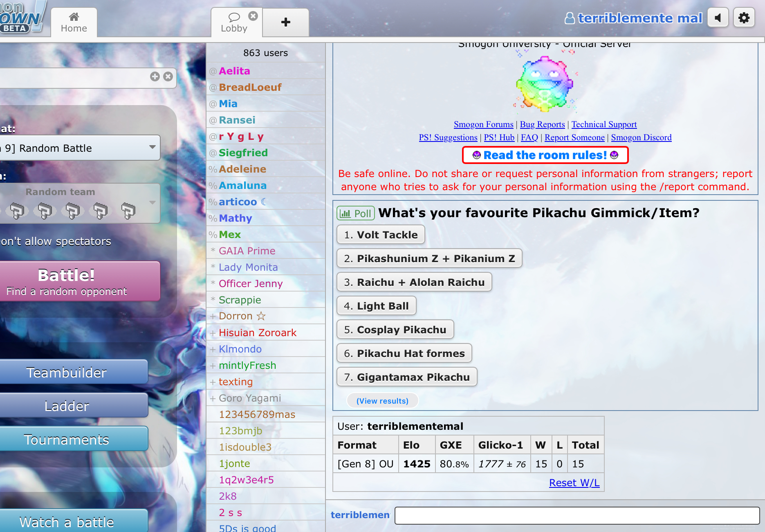Vote for Pikashunium Z + Pikanium Z

[429, 258]
